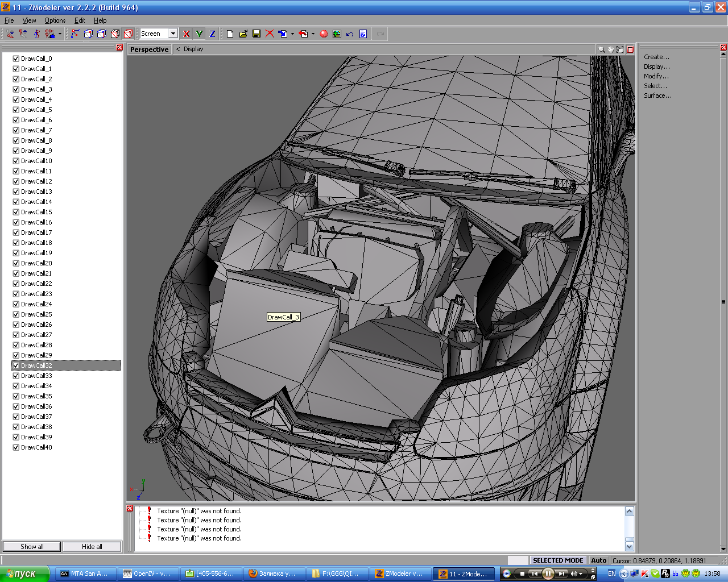Image resolution: width=728 pixels, height=582 pixels.
Task: Select the viewport pan hand tool
Action: 611,49
